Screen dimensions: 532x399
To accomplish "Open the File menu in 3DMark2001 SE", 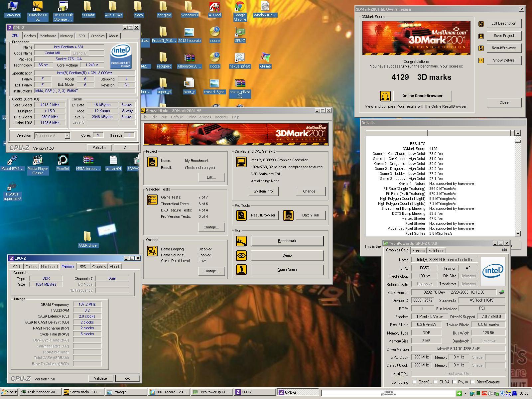I will click(144, 117).
